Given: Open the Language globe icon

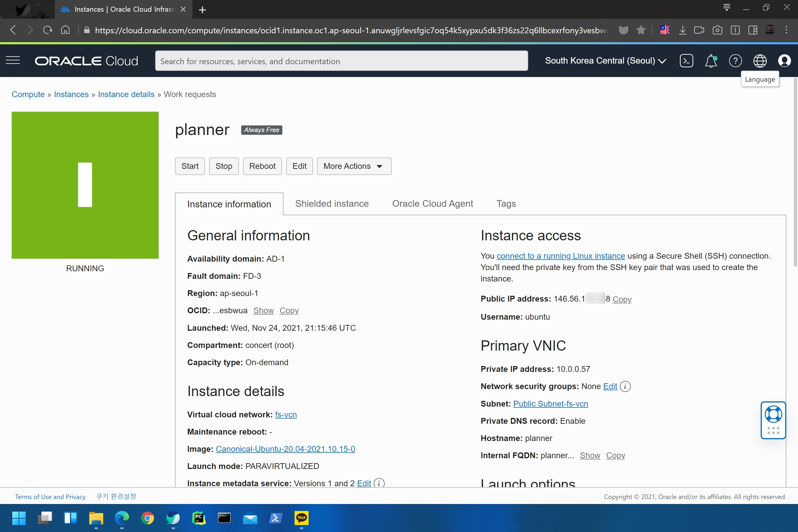Looking at the screenshot, I should (x=760, y=61).
